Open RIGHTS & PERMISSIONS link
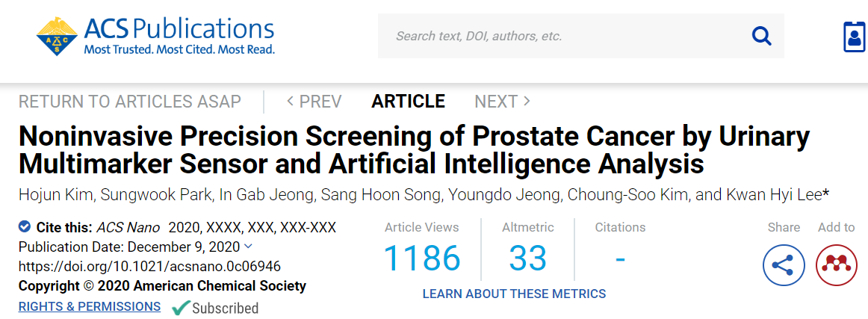 (90, 306)
